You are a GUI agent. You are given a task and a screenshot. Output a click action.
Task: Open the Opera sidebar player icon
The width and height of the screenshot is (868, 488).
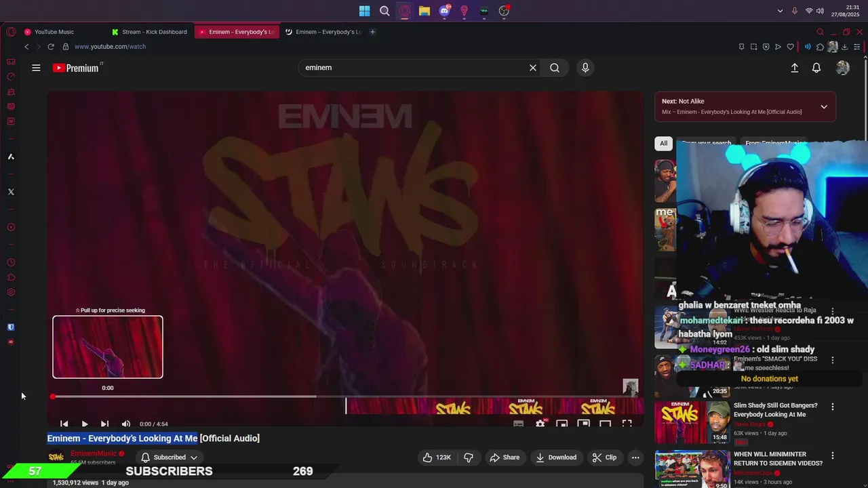tap(11, 227)
